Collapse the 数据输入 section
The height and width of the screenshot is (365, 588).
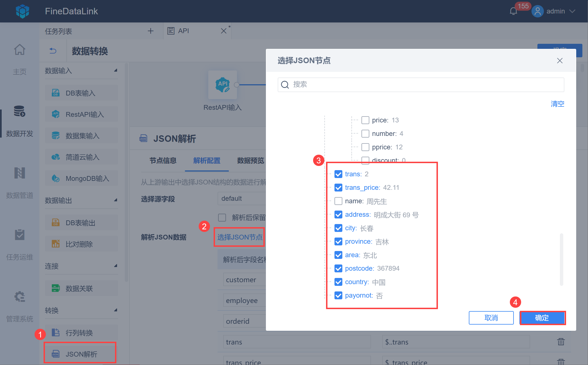click(x=116, y=70)
